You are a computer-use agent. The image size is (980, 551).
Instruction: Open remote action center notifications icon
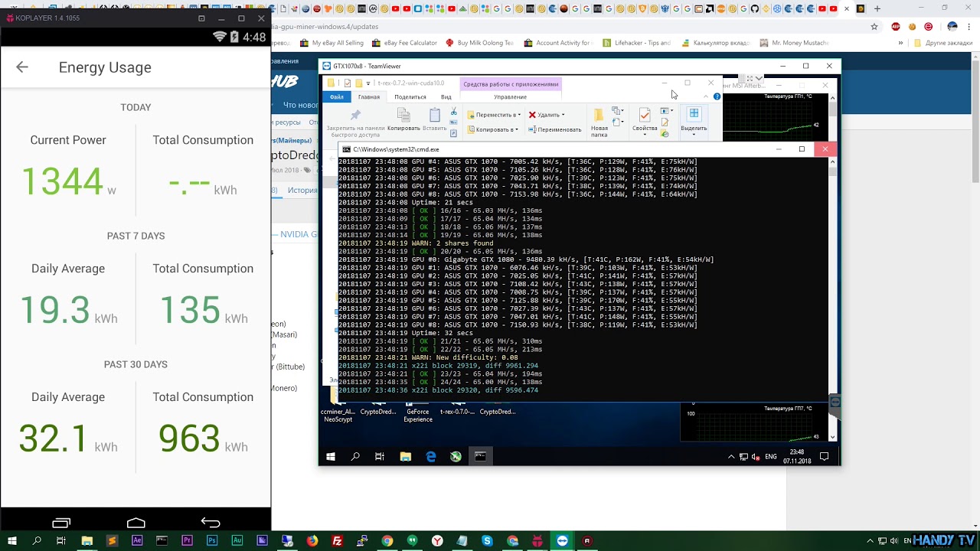(x=824, y=457)
